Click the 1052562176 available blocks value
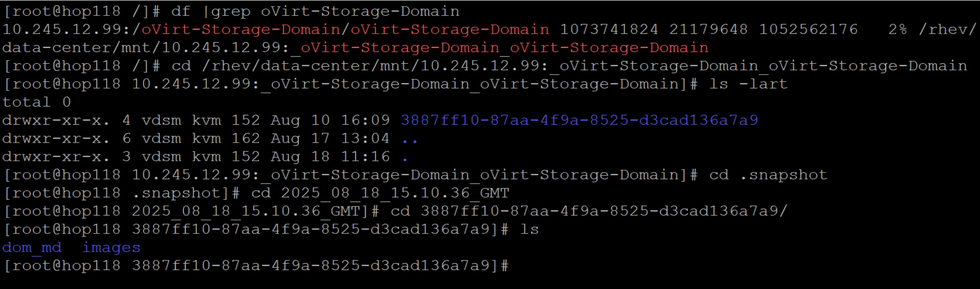Screen dimensions: 980x289 808,29
